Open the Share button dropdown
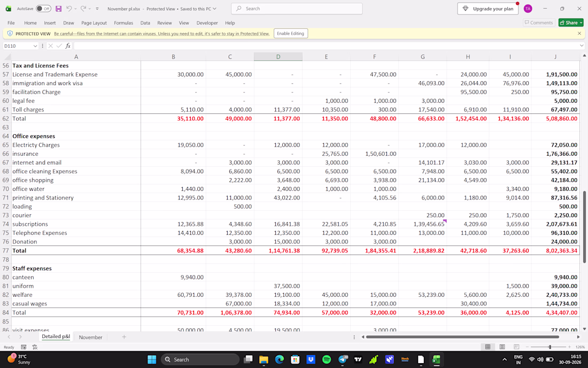Screen dimensions: 588x368 (581, 23)
